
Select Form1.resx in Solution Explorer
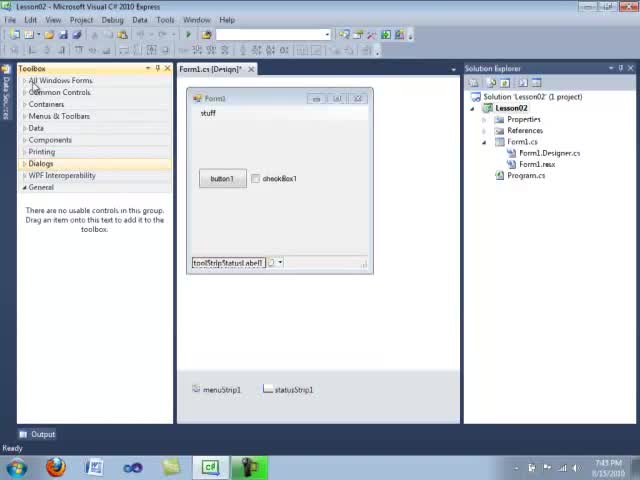[537, 164]
